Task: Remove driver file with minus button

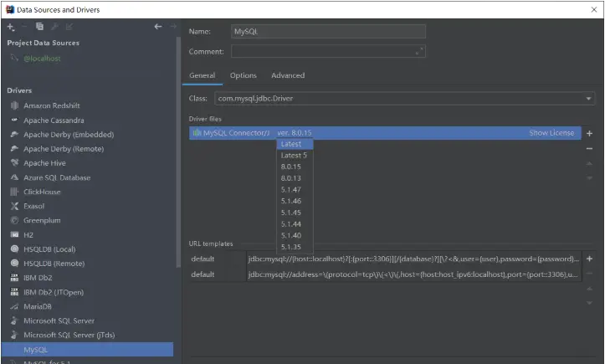Action: [589, 149]
